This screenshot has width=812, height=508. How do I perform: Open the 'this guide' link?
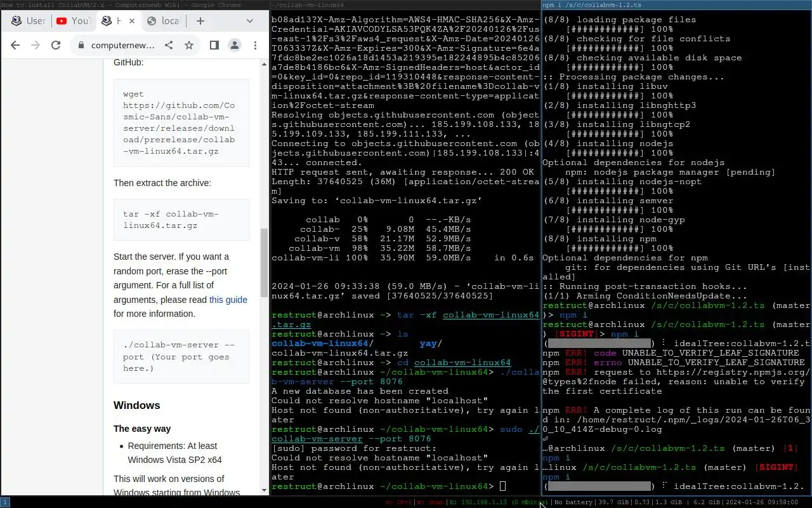click(x=228, y=300)
